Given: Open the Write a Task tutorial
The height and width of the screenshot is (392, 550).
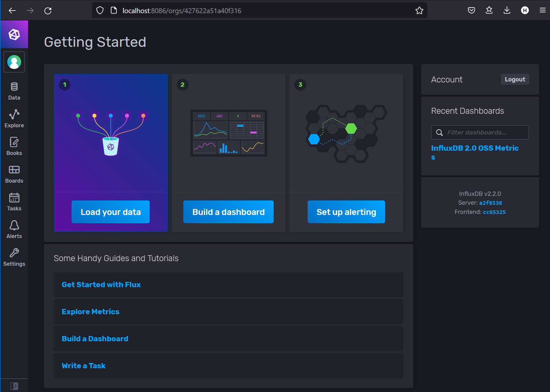Looking at the screenshot, I should [x=83, y=366].
